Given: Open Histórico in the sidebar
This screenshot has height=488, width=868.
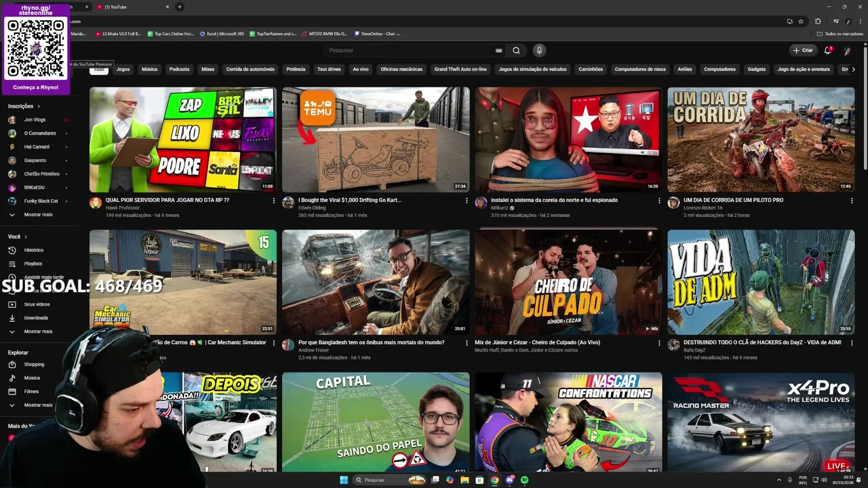Looking at the screenshot, I should tap(34, 250).
